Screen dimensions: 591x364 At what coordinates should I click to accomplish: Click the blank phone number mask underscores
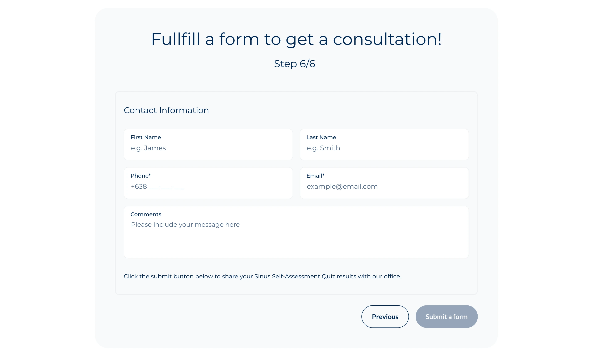(x=166, y=187)
